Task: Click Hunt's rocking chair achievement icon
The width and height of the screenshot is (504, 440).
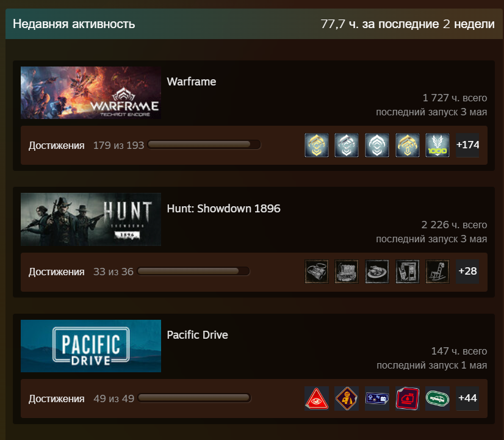Action: click(x=437, y=272)
